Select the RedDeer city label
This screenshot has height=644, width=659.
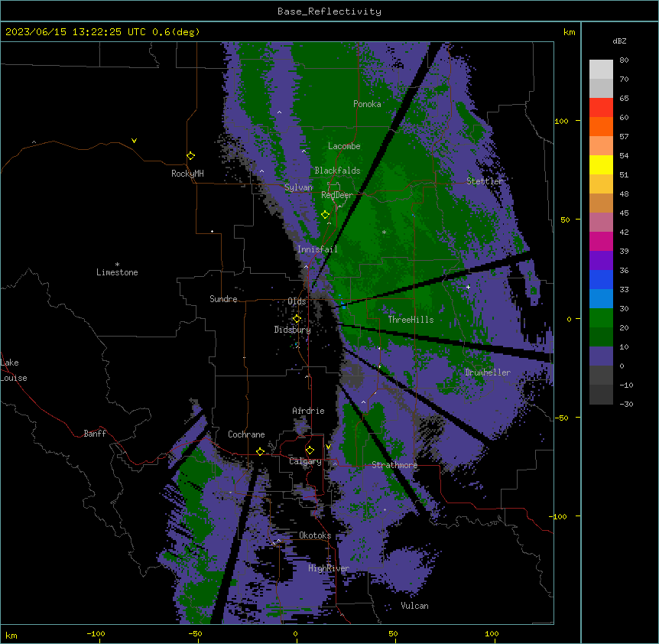(x=337, y=195)
